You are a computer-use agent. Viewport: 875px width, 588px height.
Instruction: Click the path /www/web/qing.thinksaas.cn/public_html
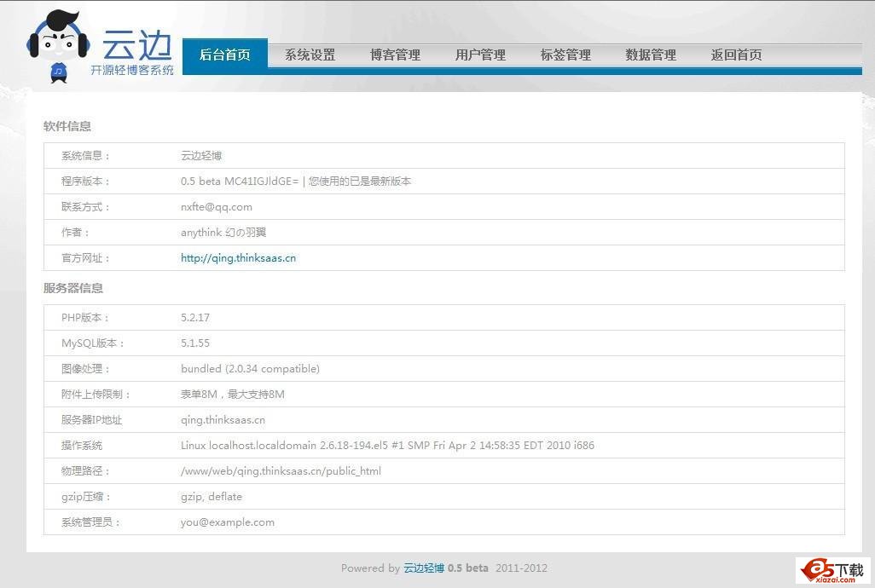point(281,471)
